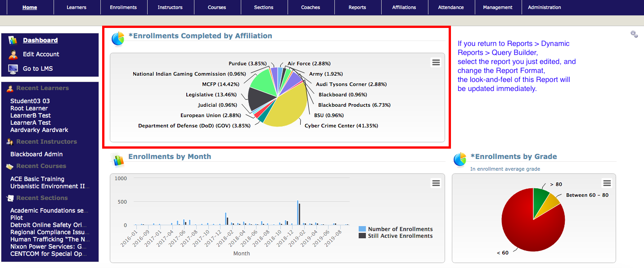Click bar chart icon beside Enrollments by Month
Viewport: 644px width, 268px height.
click(118, 159)
